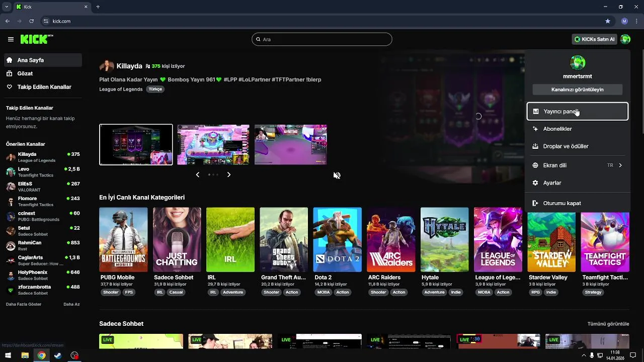Open the Hytale category cover
The height and width of the screenshot is (362, 644).
[x=444, y=239]
